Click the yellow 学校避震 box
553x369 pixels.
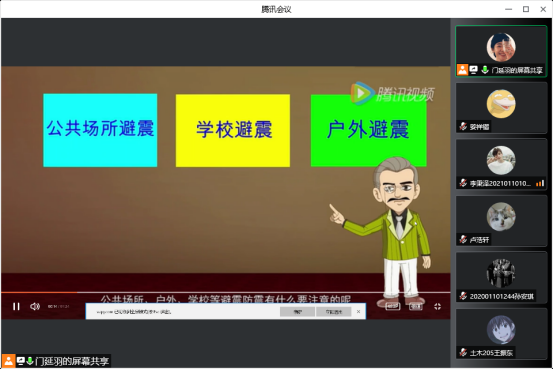click(233, 131)
